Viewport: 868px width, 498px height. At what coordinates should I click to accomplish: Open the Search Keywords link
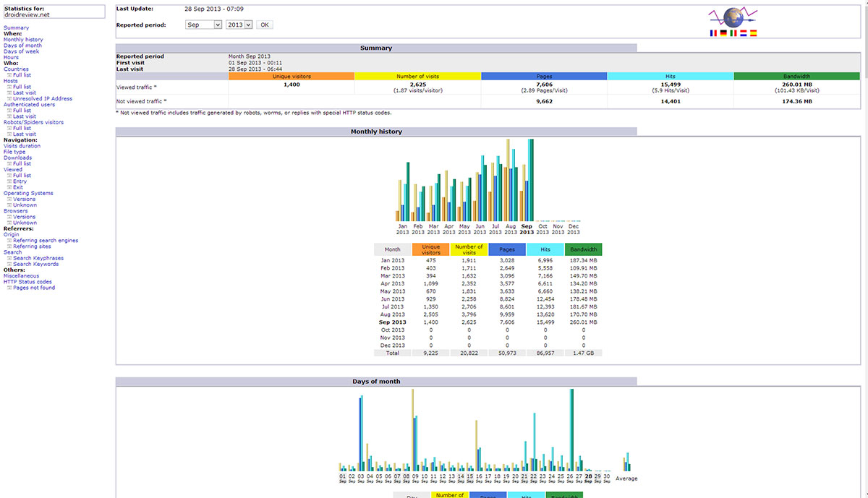(x=36, y=264)
